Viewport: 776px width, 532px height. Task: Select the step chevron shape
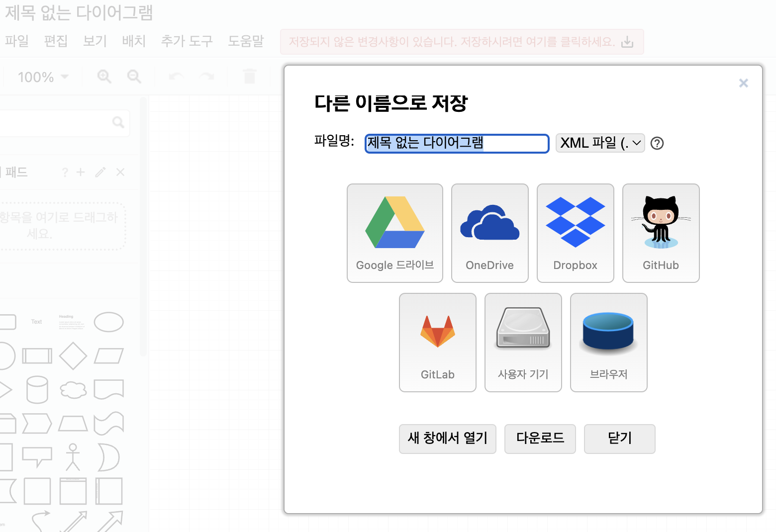(37, 424)
